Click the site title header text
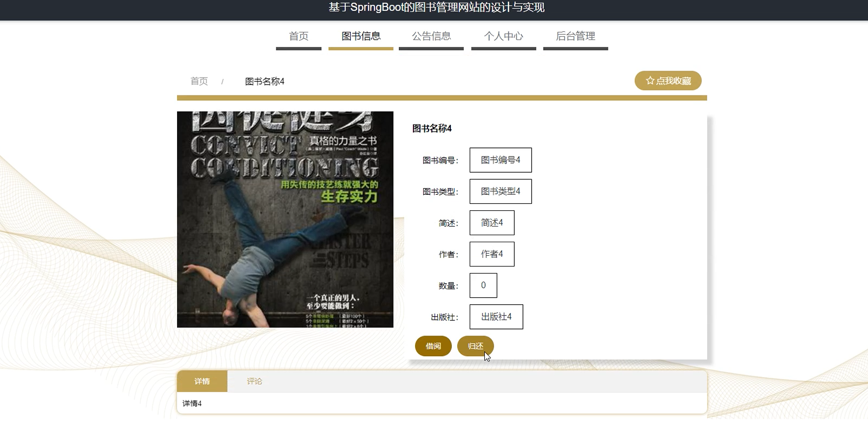Viewport: 868px width, 444px height. click(x=436, y=8)
